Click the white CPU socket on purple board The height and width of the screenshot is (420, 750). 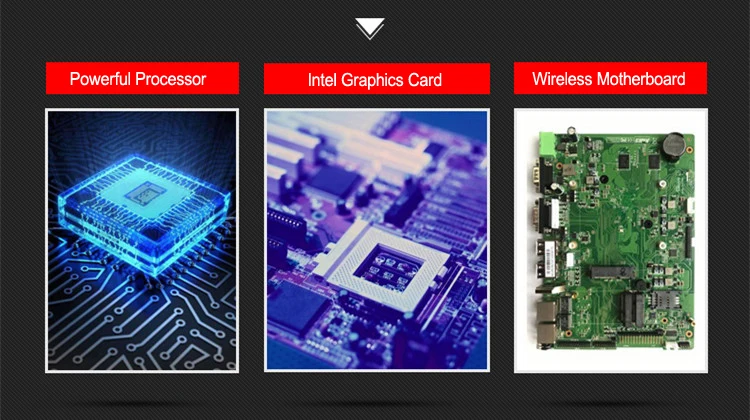tap(383, 266)
